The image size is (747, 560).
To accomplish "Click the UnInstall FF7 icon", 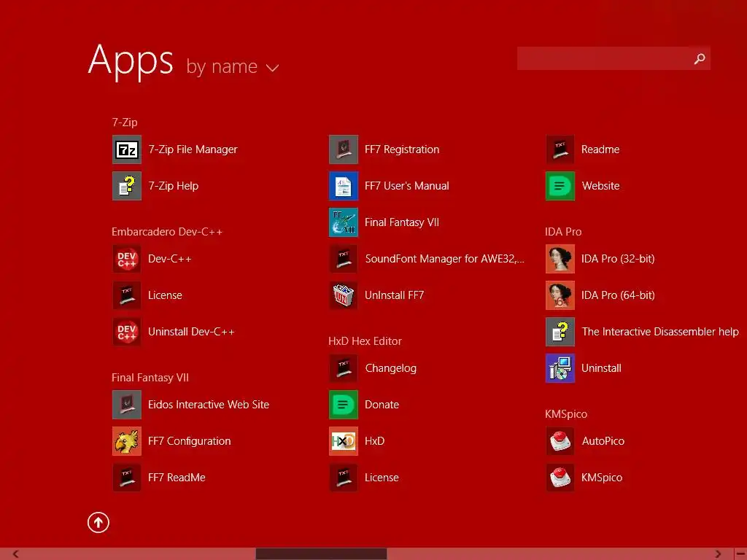I will pos(344,295).
